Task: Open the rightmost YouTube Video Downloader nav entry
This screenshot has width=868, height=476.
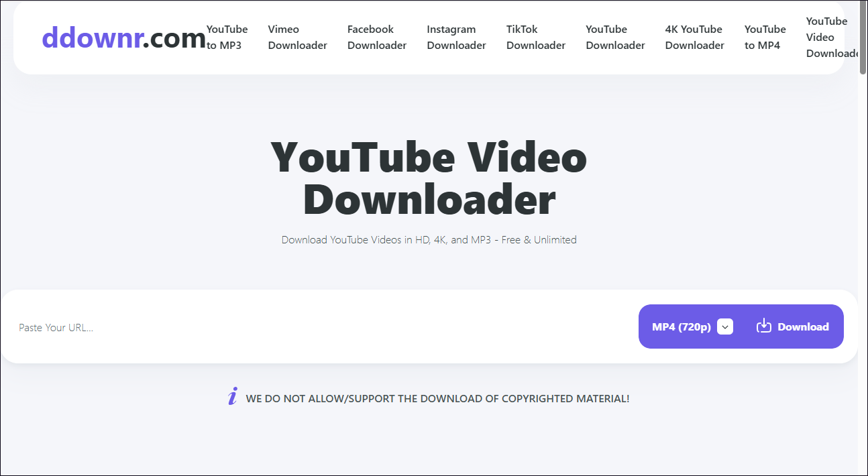Action: point(828,37)
